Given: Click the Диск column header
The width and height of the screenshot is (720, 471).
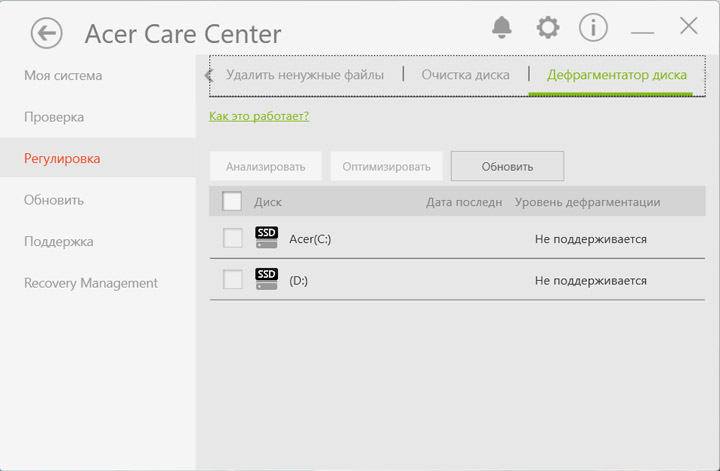Looking at the screenshot, I should pos(268,202).
